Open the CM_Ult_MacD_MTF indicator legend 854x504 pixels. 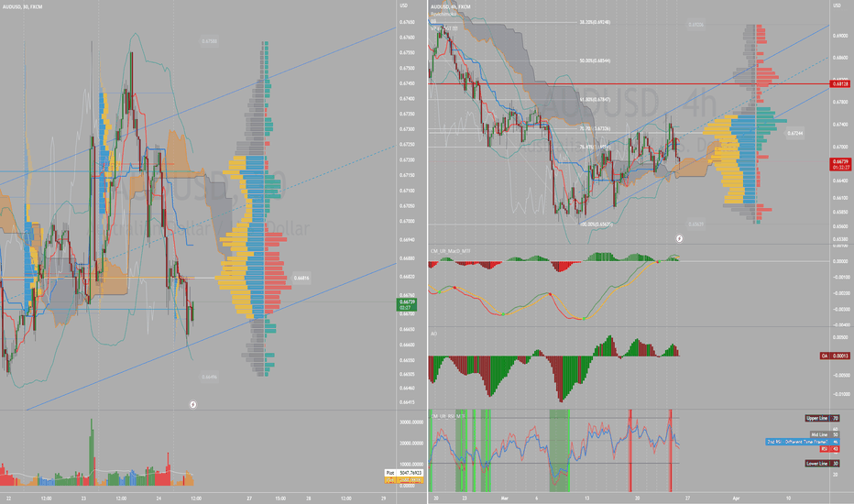[450, 251]
